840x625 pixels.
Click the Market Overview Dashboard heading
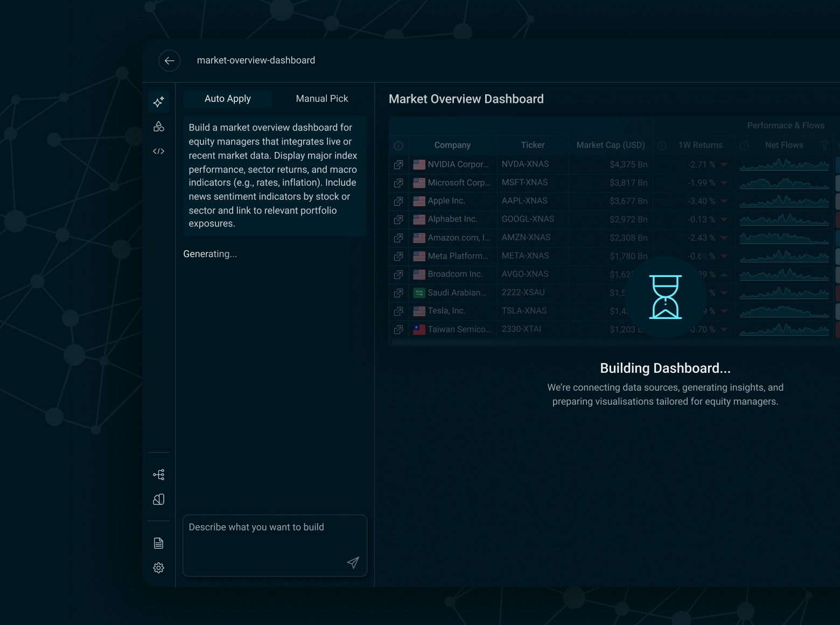click(x=466, y=99)
